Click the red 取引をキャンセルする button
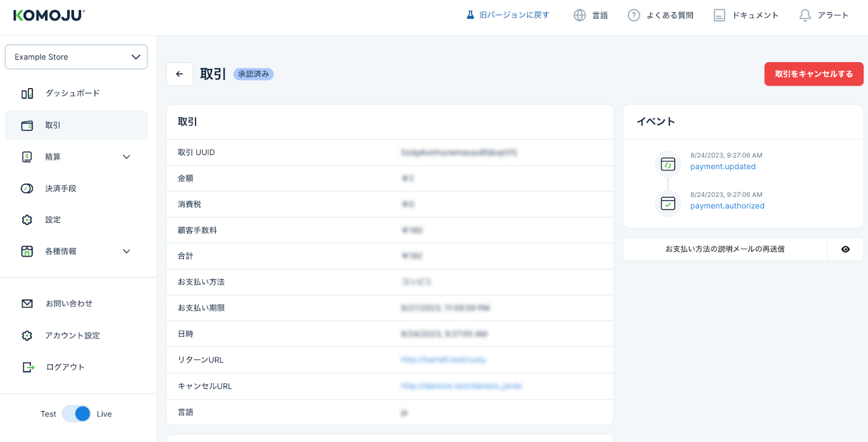This screenshot has width=868, height=442. [x=813, y=74]
